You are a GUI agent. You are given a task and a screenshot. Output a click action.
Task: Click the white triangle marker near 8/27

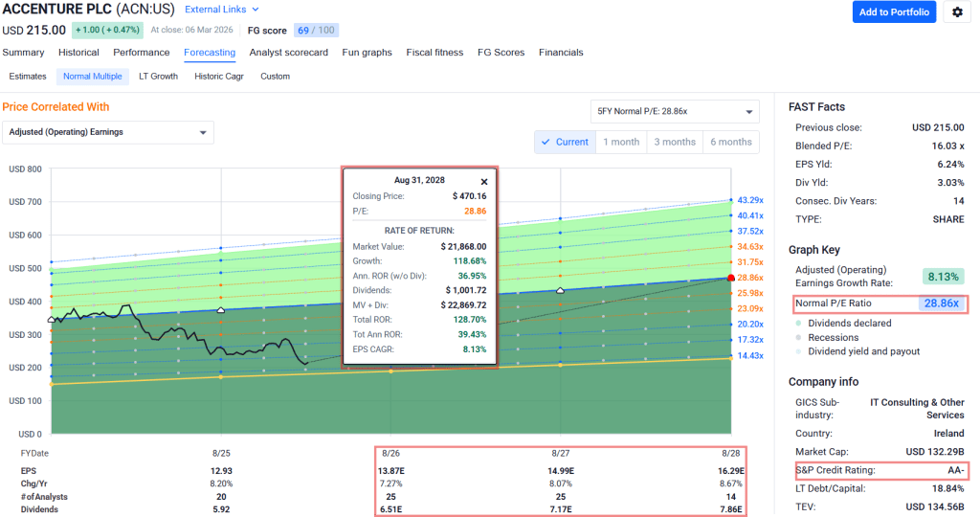coord(561,290)
